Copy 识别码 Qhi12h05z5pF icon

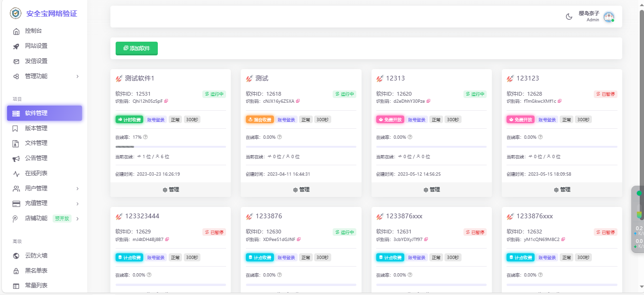(166, 101)
